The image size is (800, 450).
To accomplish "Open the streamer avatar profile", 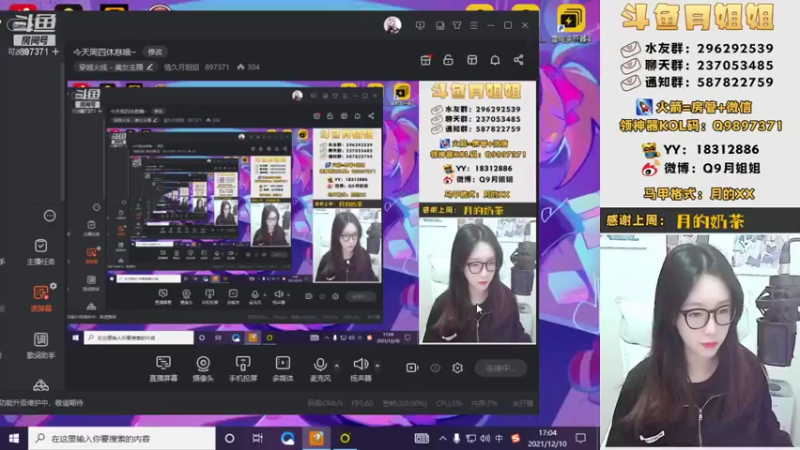I will point(392,25).
